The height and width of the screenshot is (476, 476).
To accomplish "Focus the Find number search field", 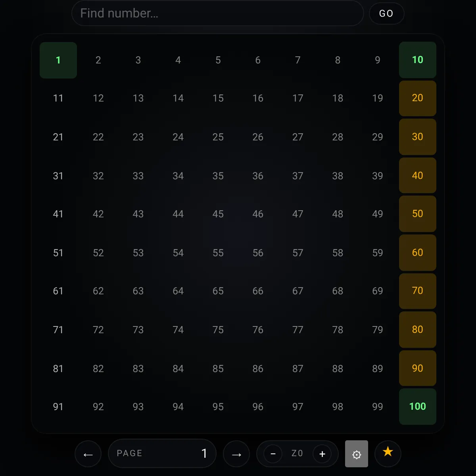I will coord(217,13).
